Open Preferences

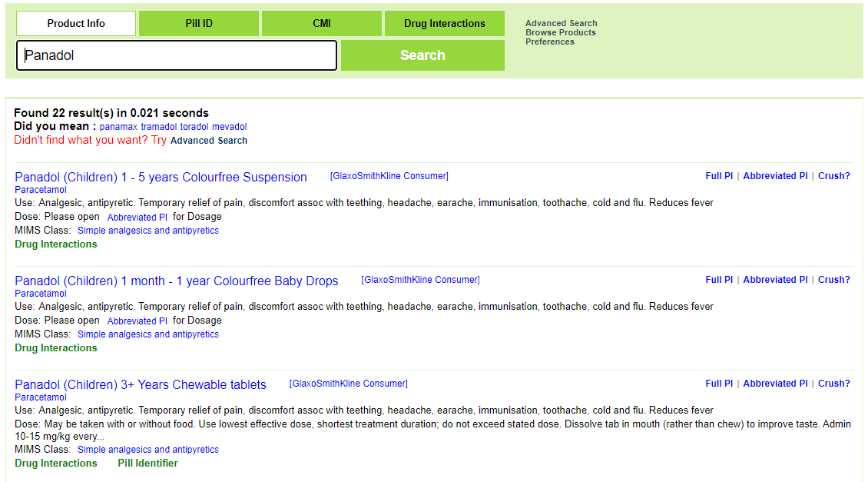click(550, 42)
